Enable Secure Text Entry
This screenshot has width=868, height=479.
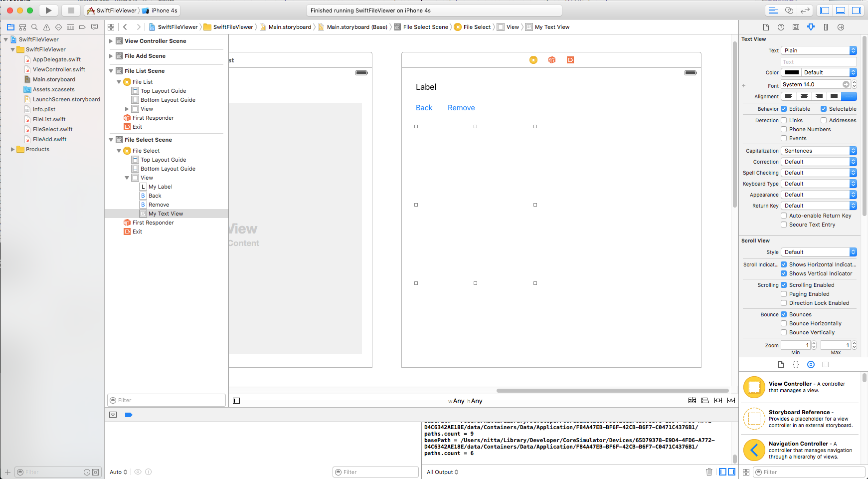(784, 225)
